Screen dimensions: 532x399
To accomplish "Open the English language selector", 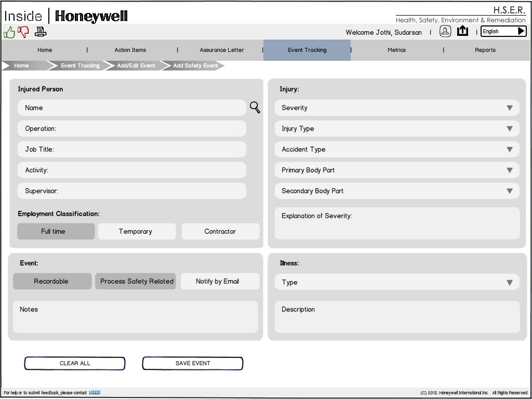I will [503, 32].
